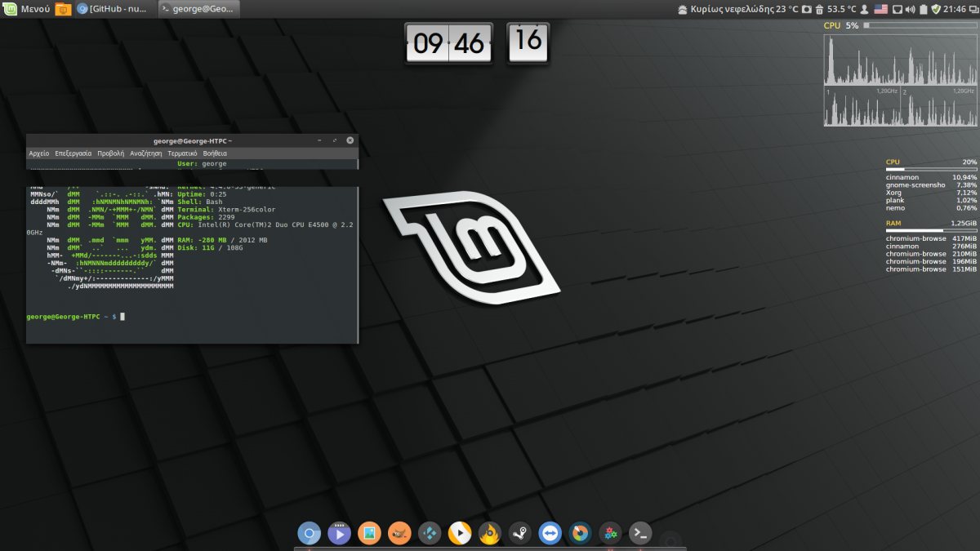Screen dimensions: 980x551
Task: Open the trash tray icon
Action: (x=818, y=9)
